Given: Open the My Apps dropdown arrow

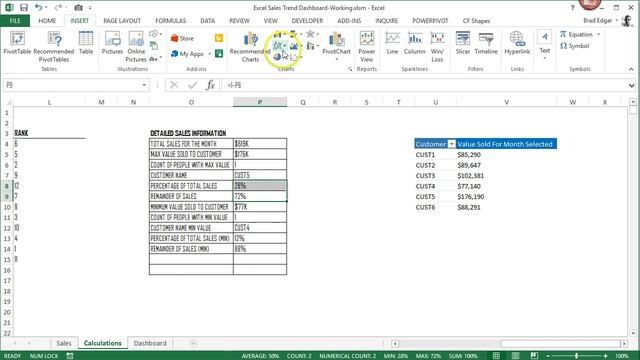Looking at the screenshot, I should pos(210,54).
